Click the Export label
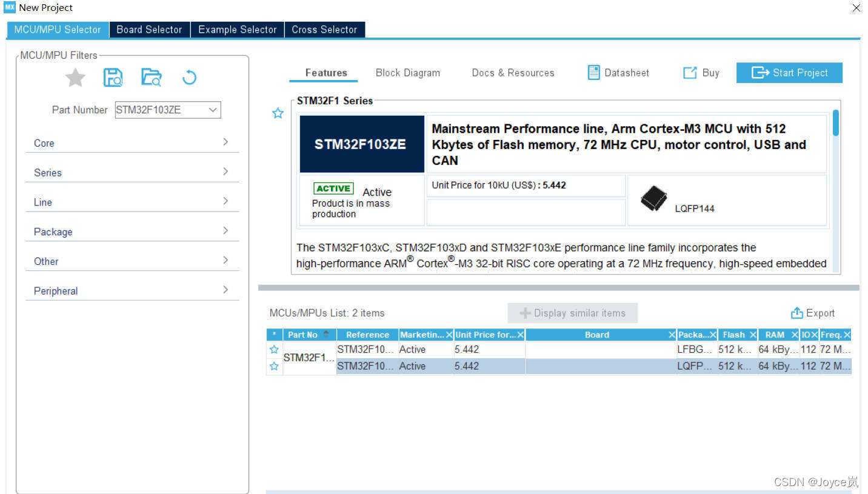Image resolution: width=868 pixels, height=494 pixels. tap(820, 313)
